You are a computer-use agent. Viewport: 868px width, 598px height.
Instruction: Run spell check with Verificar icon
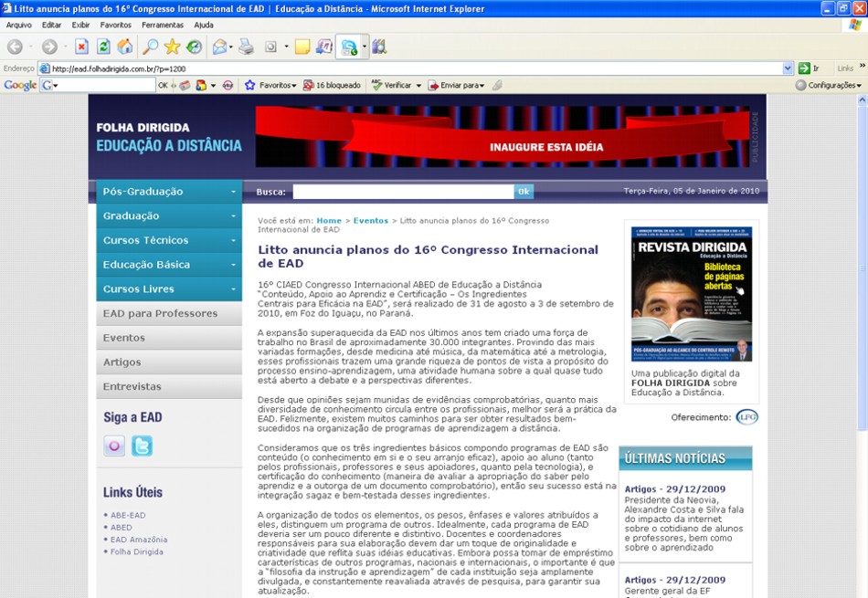(377, 85)
